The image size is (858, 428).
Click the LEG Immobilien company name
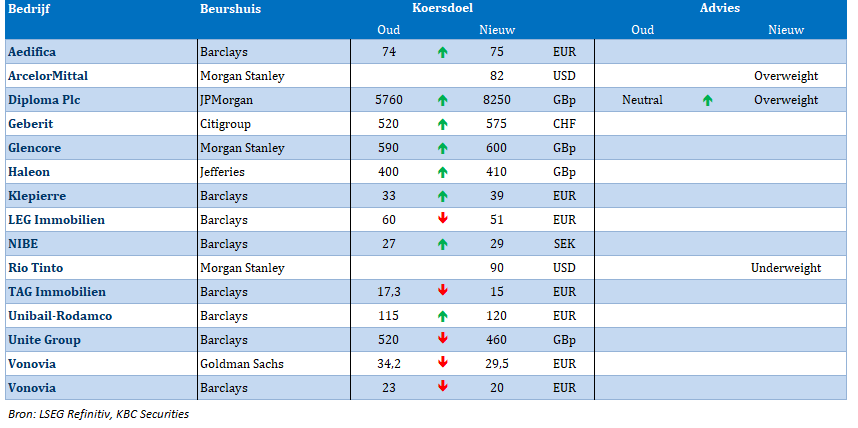[56, 221]
